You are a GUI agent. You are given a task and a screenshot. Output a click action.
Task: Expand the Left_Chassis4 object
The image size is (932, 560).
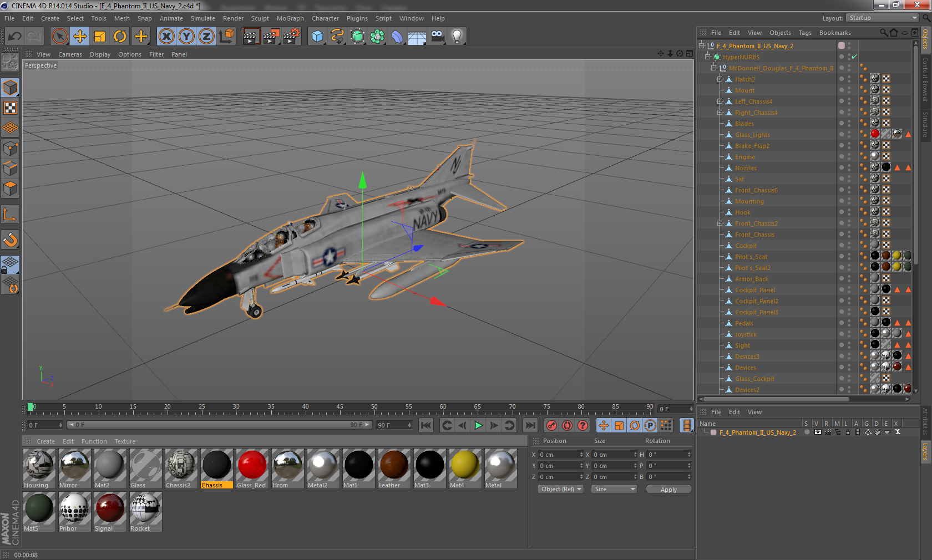point(720,101)
